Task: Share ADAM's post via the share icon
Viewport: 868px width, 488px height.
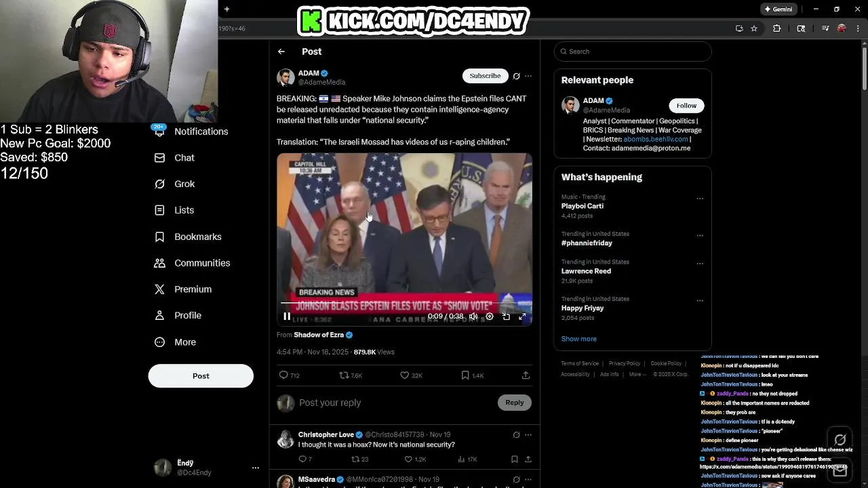Action: coord(526,375)
